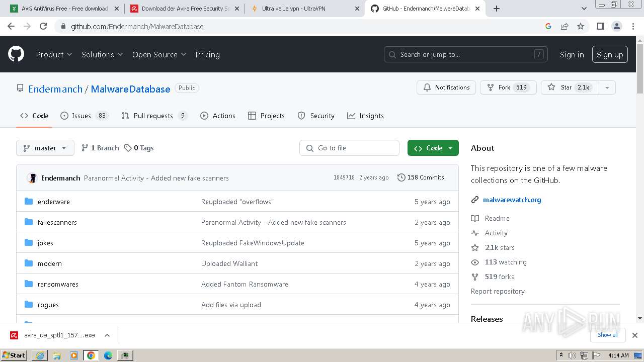Open the Security tab
Image resolution: width=644 pixels, height=362 pixels.
[x=316, y=116]
